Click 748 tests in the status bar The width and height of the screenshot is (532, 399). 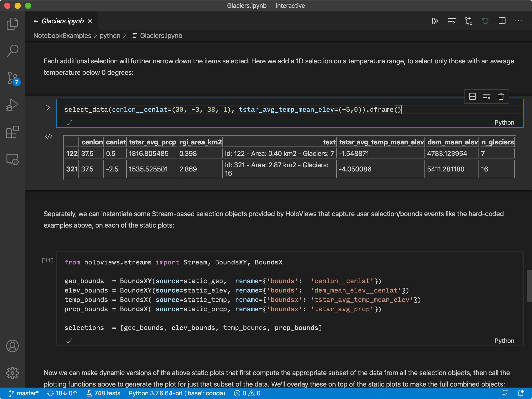coord(103,393)
